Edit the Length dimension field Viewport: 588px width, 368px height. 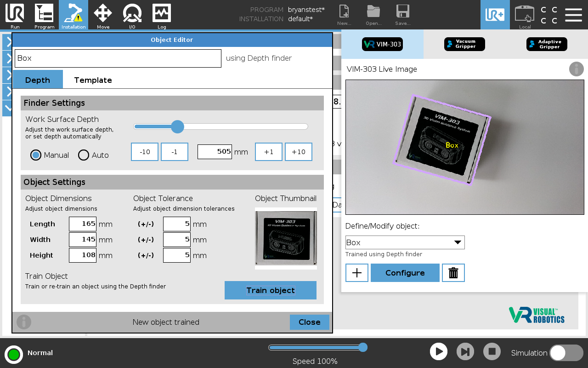tap(83, 224)
